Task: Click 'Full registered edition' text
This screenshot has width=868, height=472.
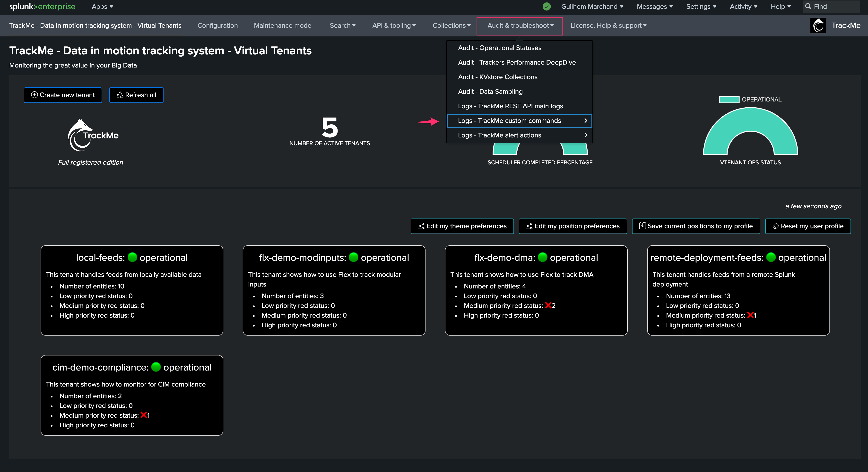Action: [91, 162]
